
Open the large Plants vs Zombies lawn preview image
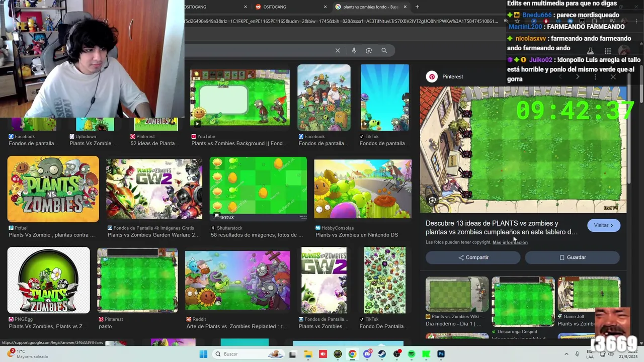pos(523,149)
